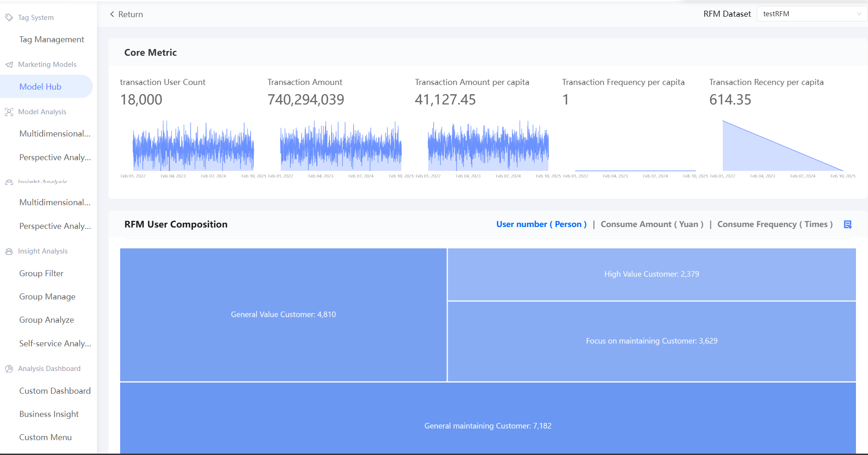Switch to Consume Amount (Yuan) tab

(x=652, y=224)
